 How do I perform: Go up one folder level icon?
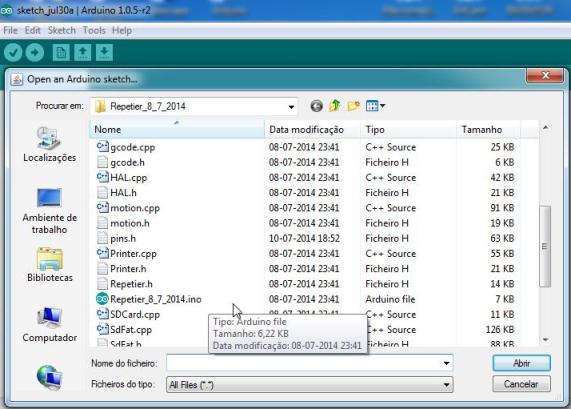(335, 106)
